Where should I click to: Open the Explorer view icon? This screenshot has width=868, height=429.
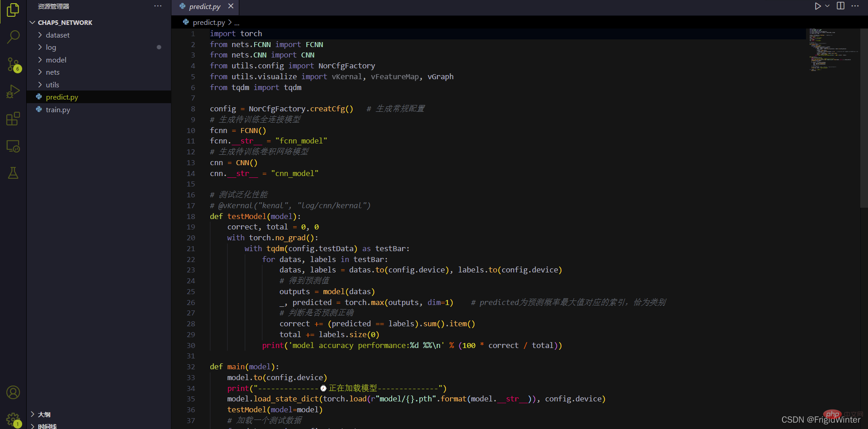(x=13, y=10)
